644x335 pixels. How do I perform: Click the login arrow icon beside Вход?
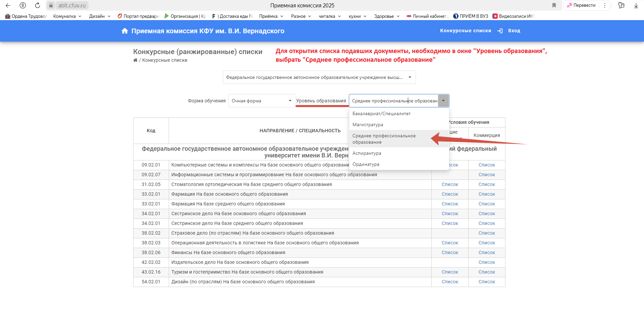click(500, 31)
